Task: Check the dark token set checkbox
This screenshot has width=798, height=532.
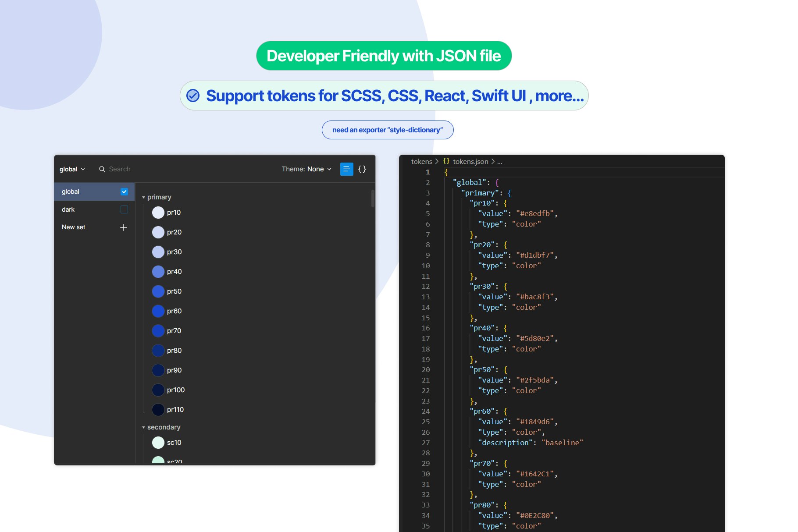Action: [x=124, y=209]
